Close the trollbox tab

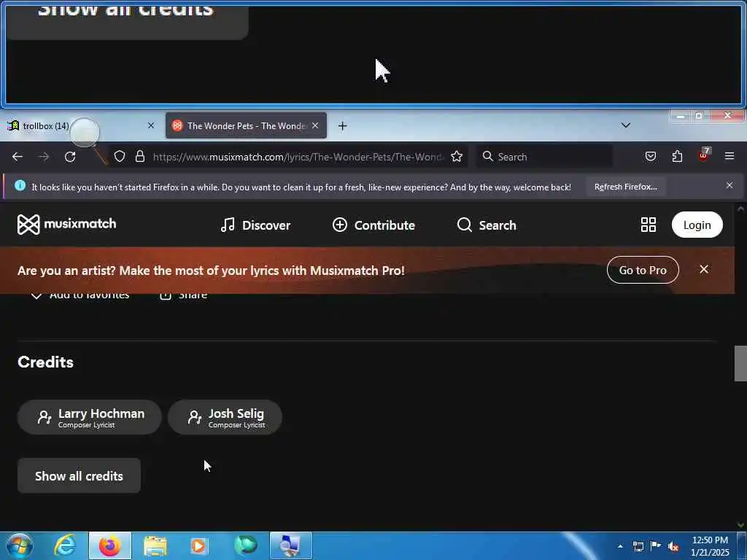[x=150, y=125]
